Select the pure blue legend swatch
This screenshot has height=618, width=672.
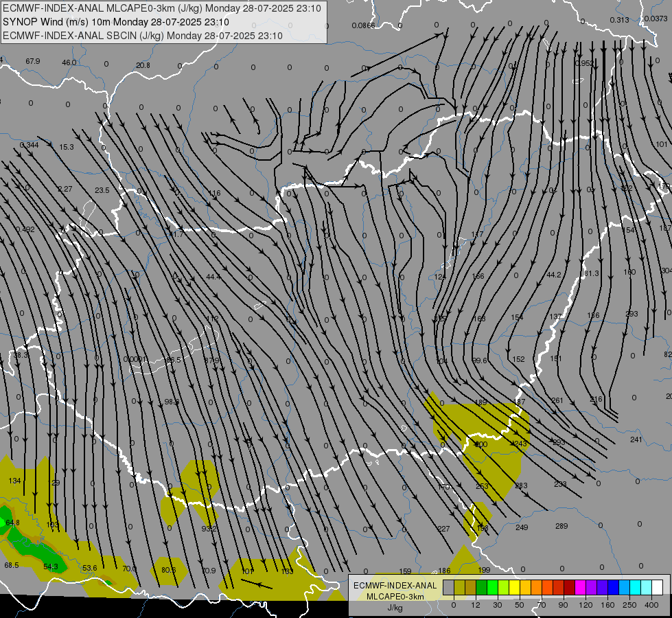[613, 587]
